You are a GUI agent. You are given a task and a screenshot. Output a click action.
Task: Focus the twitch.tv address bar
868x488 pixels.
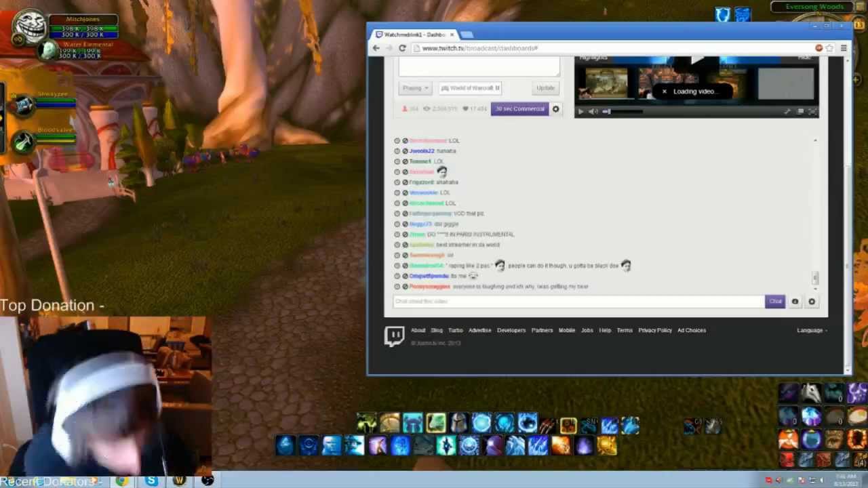[614, 48]
